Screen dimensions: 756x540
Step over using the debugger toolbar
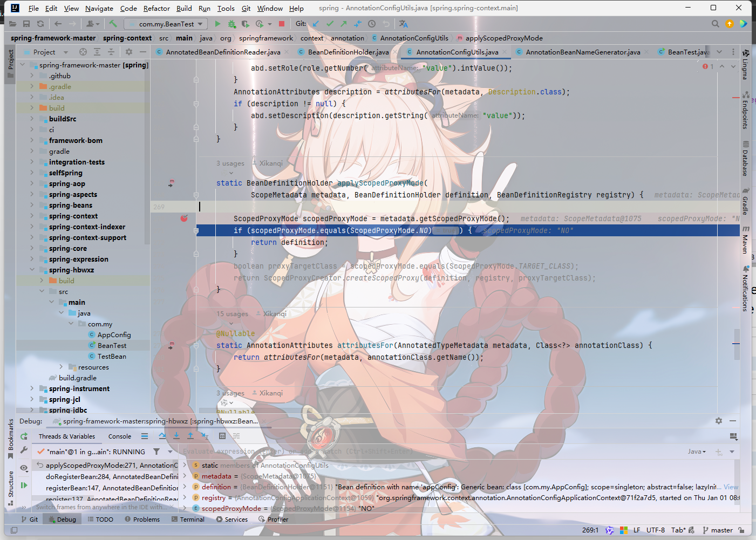click(162, 436)
